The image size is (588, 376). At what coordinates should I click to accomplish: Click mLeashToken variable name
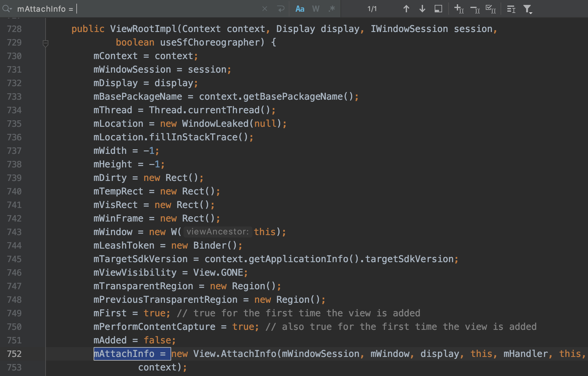(x=124, y=246)
